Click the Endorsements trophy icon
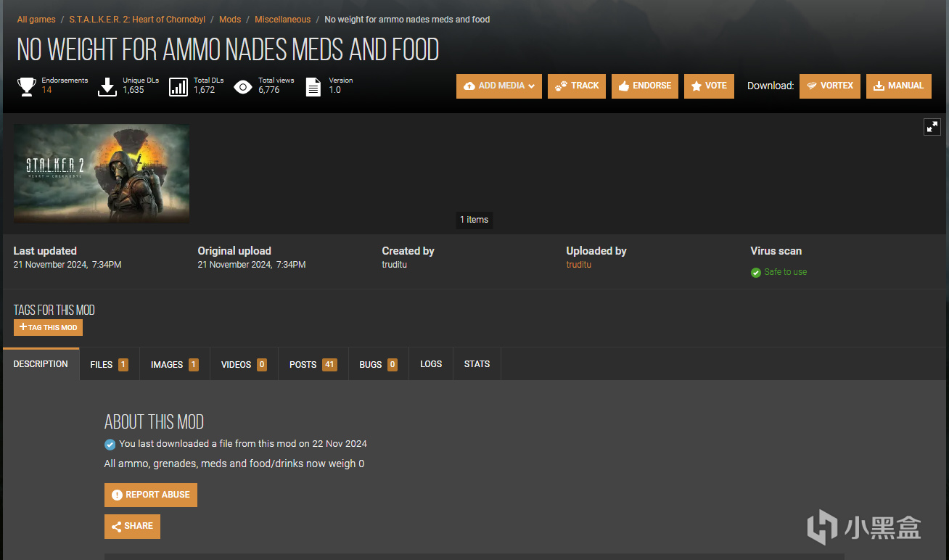The width and height of the screenshot is (949, 560). 27,87
